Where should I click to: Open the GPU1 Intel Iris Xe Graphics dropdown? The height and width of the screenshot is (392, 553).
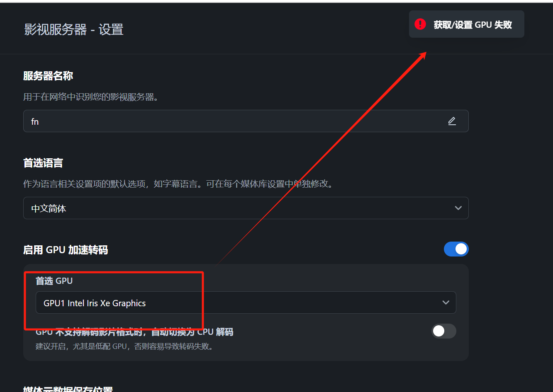(246, 302)
